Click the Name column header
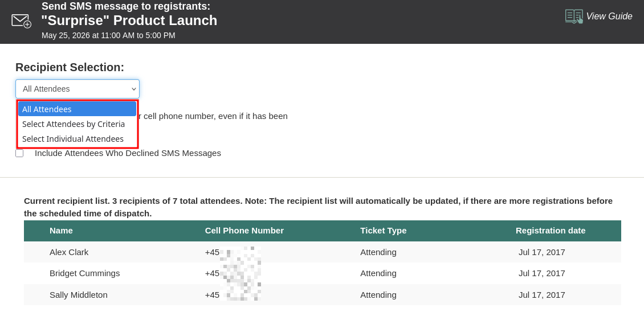Viewport: 644px width, 320px height. (61, 231)
